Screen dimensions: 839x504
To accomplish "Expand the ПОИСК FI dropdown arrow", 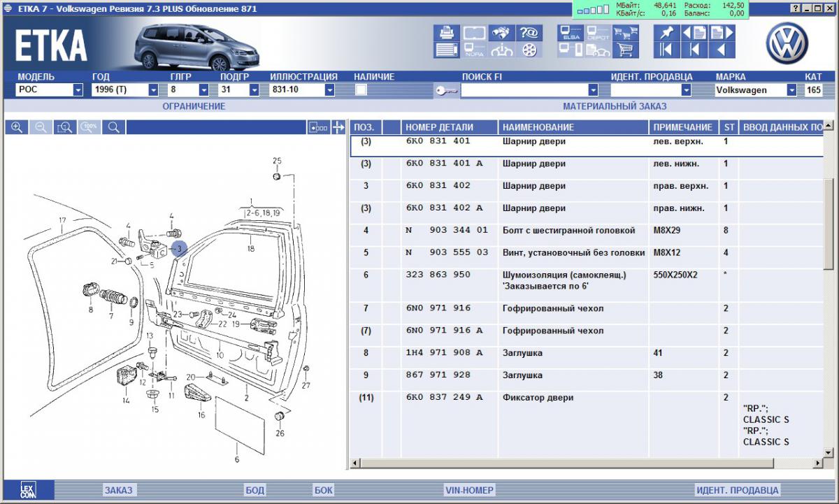I will coord(594,90).
